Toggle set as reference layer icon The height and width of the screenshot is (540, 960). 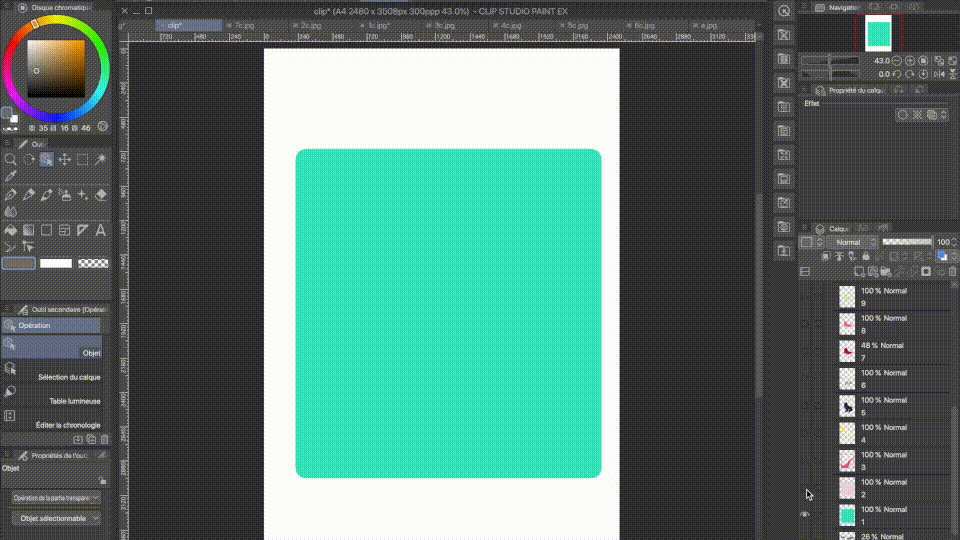839,256
